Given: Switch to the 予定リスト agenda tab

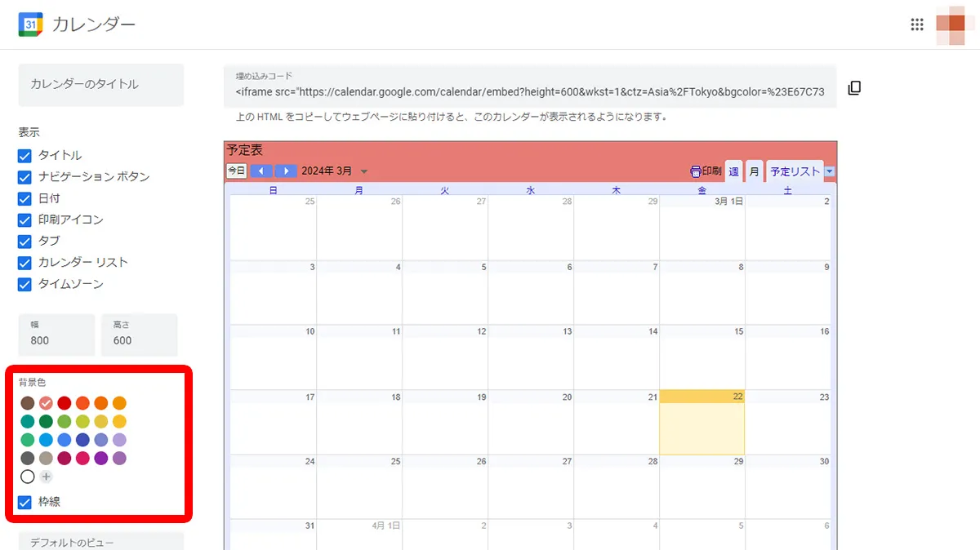Looking at the screenshot, I should (x=795, y=171).
